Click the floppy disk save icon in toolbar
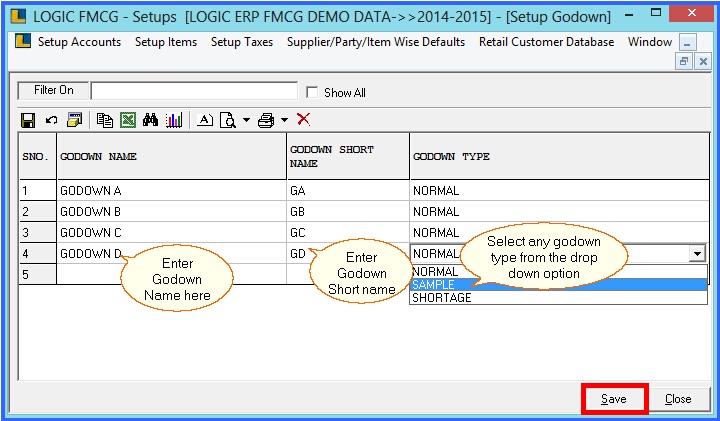The image size is (720, 421). (x=28, y=120)
